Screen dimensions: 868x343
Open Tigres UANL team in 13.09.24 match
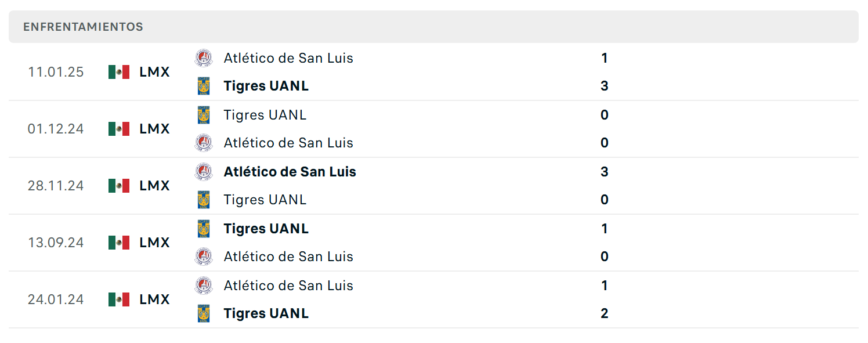pyautogui.click(x=266, y=229)
